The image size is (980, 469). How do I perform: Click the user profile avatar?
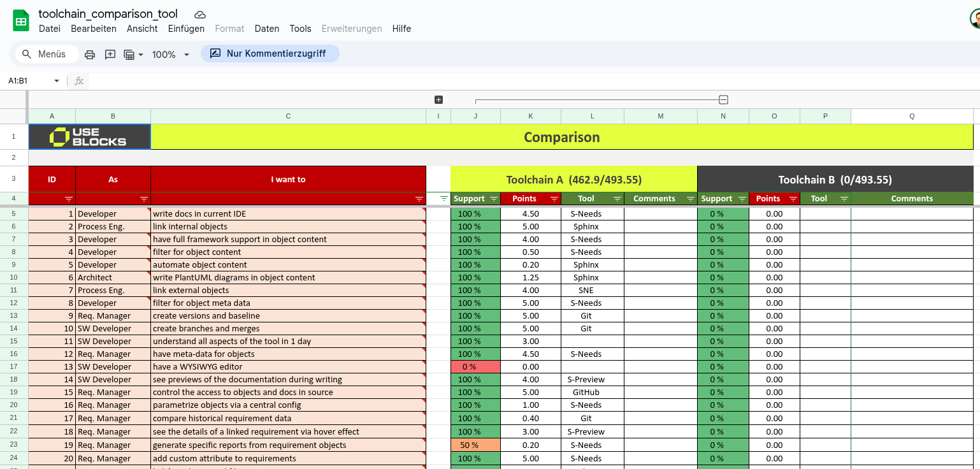point(975,20)
